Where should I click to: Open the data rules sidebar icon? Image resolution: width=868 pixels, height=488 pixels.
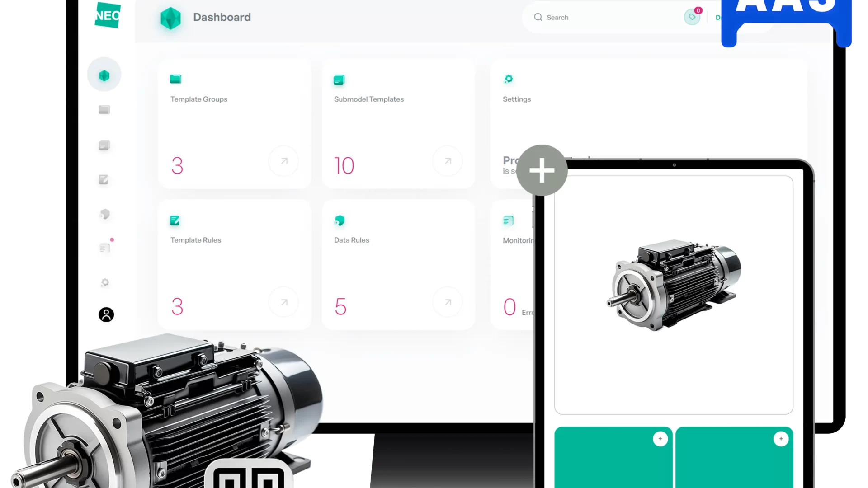coord(105,214)
